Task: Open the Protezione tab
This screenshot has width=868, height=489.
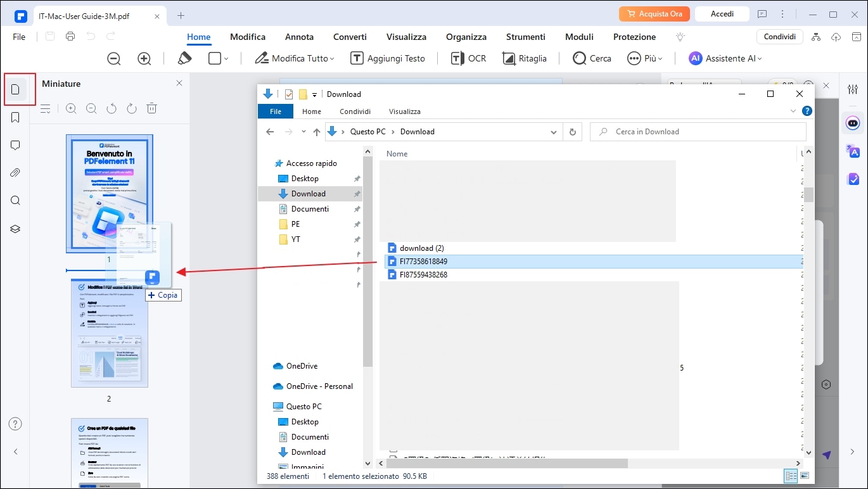Action: click(x=635, y=37)
